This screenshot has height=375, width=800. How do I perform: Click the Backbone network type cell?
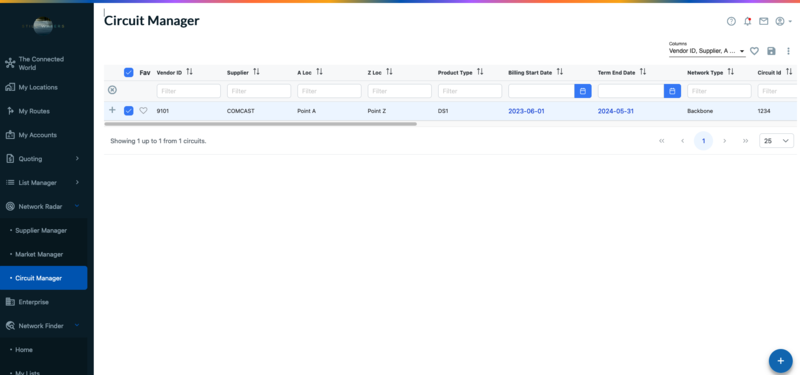point(699,111)
